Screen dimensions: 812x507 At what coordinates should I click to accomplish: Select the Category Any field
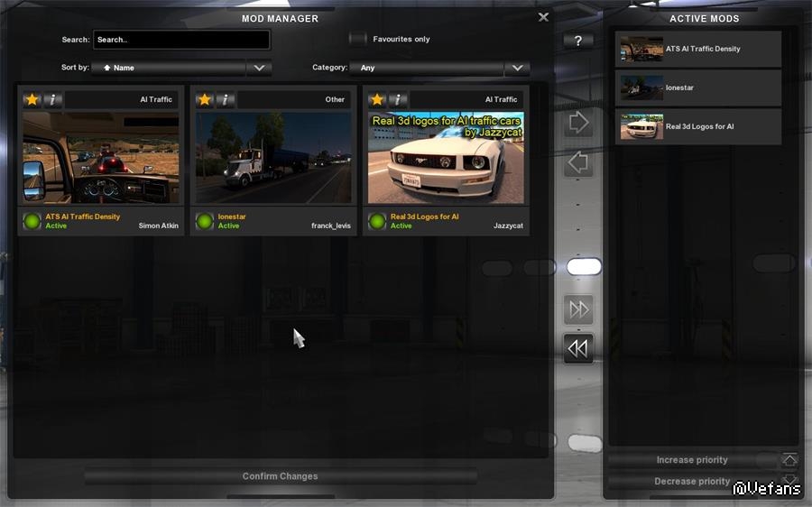tap(427, 68)
